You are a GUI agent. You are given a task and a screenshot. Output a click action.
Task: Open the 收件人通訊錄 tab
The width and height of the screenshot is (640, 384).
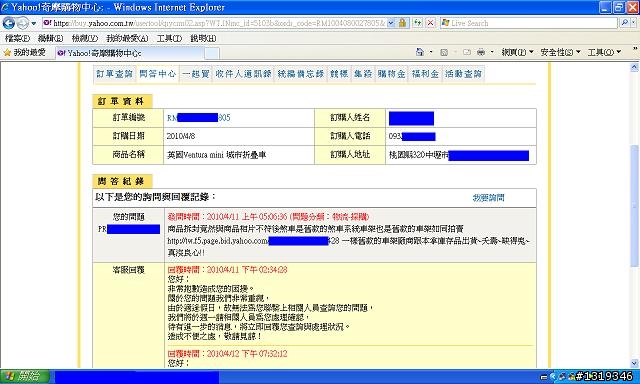(x=243, y=74)
